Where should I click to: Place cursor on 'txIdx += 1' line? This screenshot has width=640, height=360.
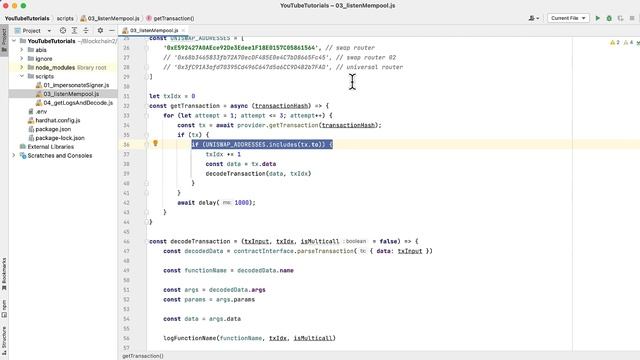pyautogui.click(x=223, y=154)
